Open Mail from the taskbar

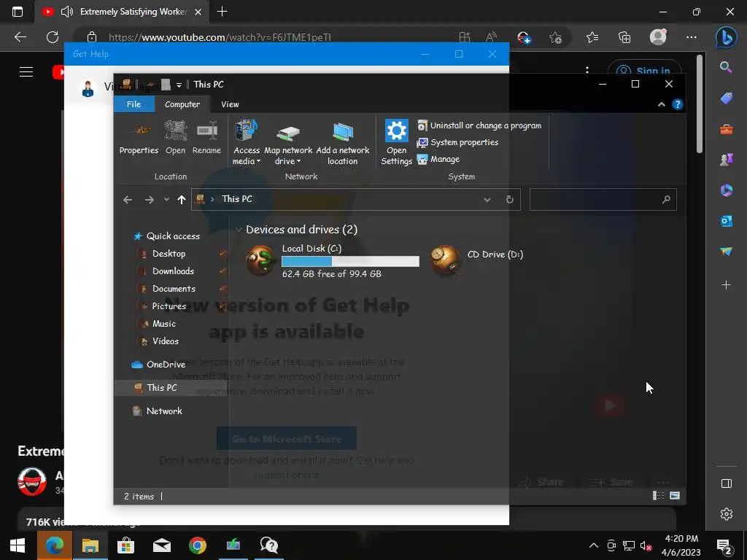(x=161, y=545)
